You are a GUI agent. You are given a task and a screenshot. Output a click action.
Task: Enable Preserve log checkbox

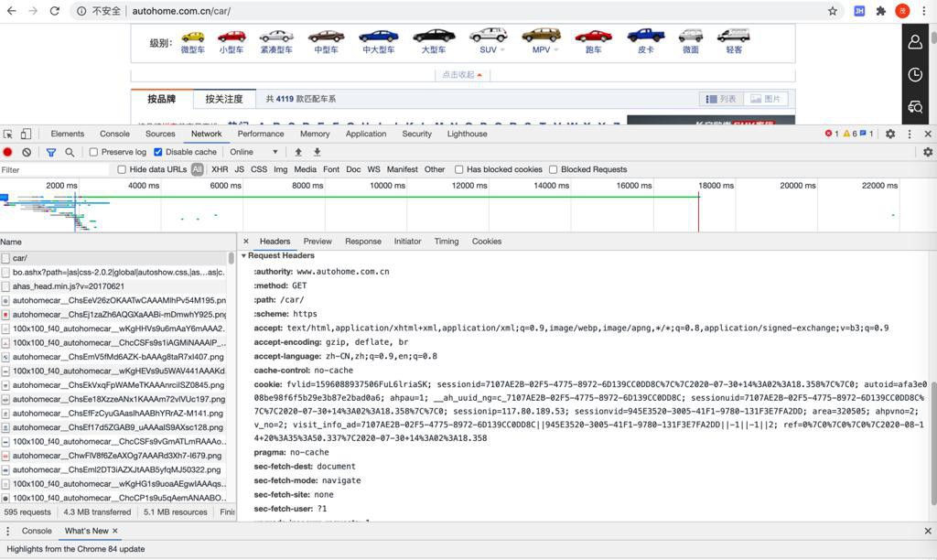point(94,152)
